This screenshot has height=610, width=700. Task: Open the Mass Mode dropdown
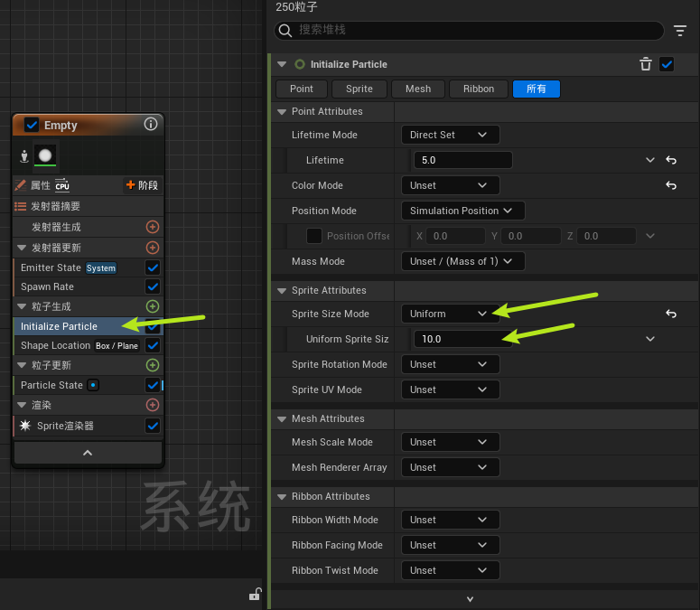(x=463, y=261)
